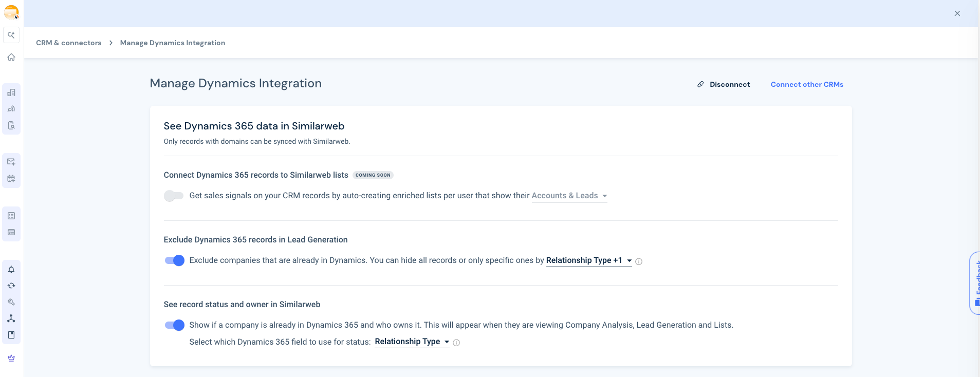Click 'Connect Dynamics 365 records to Similarweb lists' heading
The height and width of the screenshot is (377, 980).
coord(256,175)
